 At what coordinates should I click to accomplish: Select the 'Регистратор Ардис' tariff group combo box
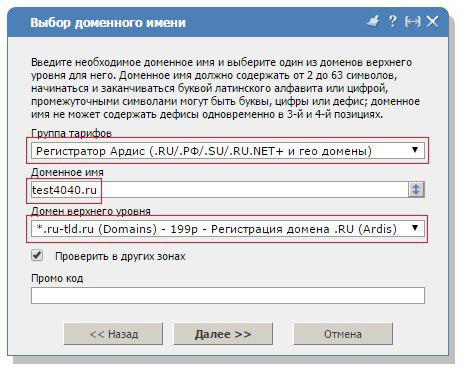(x=228, y=151)
